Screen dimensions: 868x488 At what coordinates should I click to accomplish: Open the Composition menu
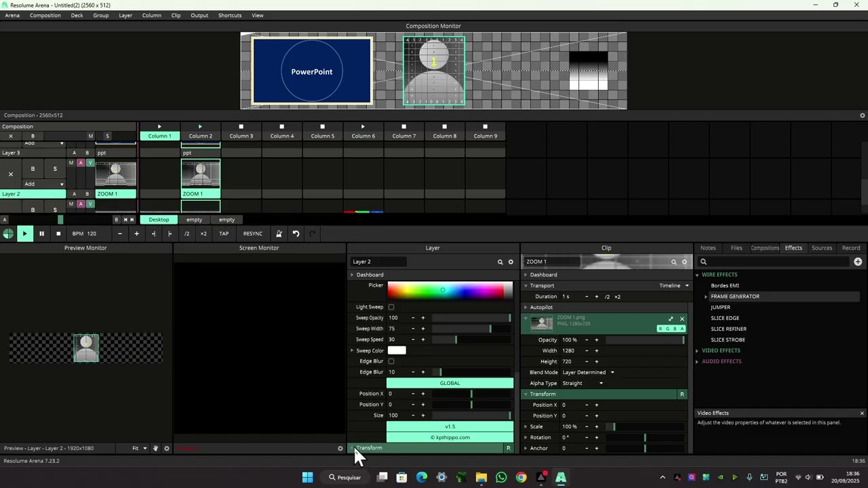click(45, 15)
